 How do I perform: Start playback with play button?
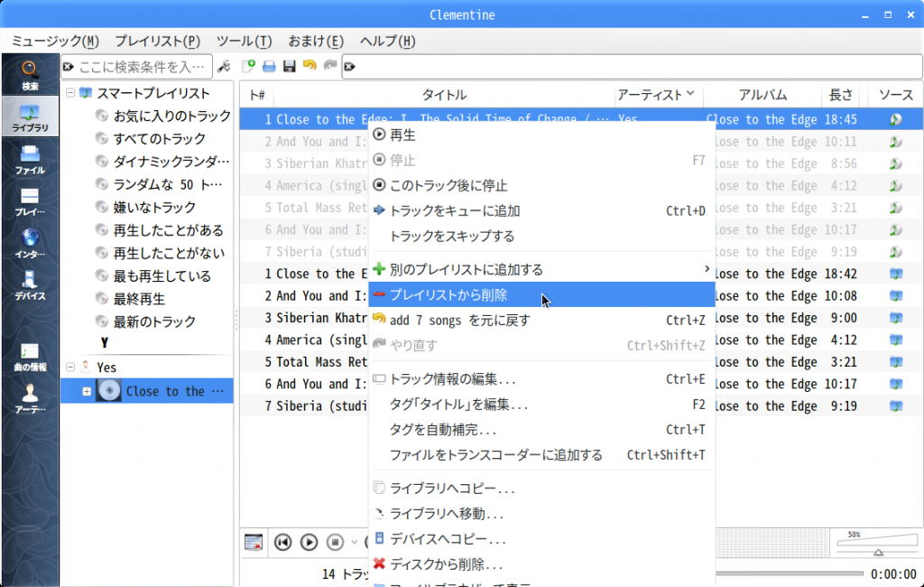point(309,542)
